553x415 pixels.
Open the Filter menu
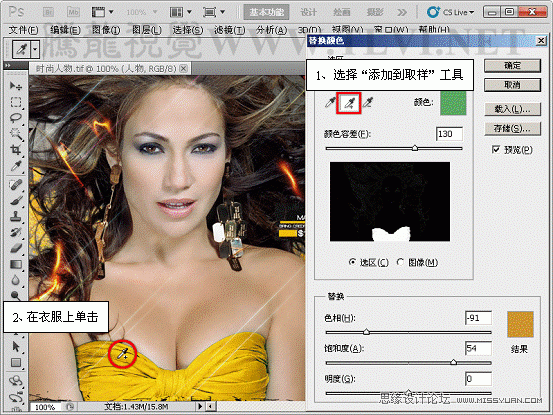[x=230, y=30]
